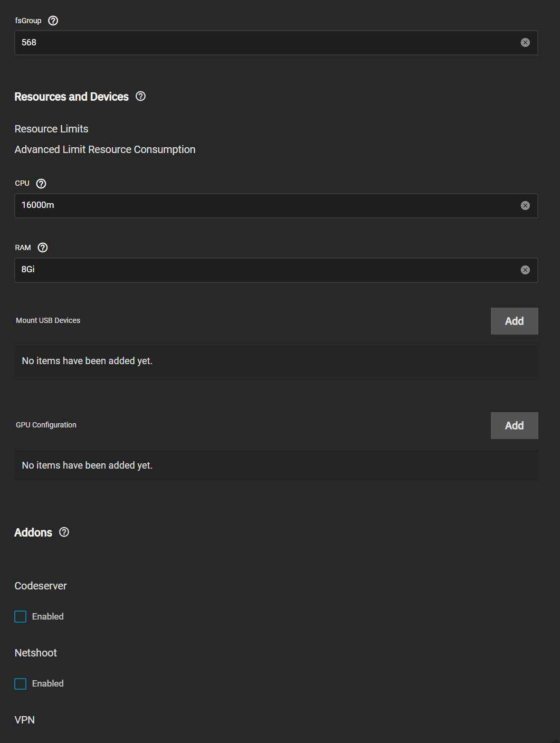Select Advanced Limit Resource Consumption text
Image resolution: width=560 pixels, height=743 pixels.
[105, 149]
